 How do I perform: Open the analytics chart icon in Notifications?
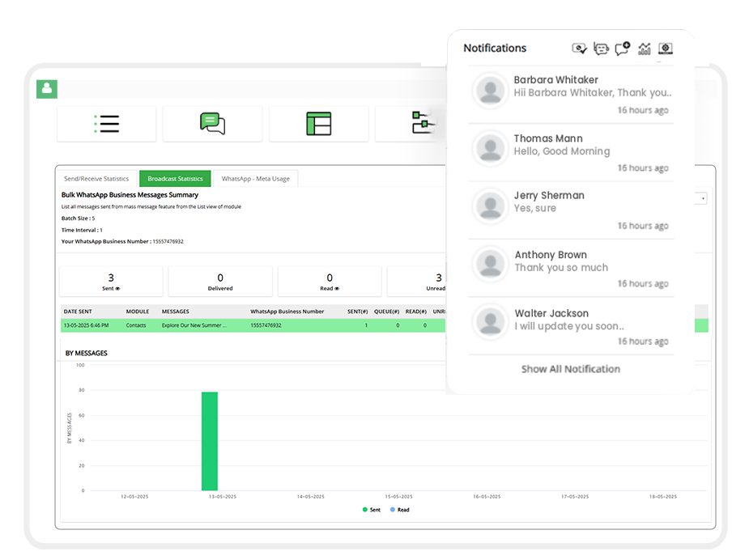click(645, 49)
